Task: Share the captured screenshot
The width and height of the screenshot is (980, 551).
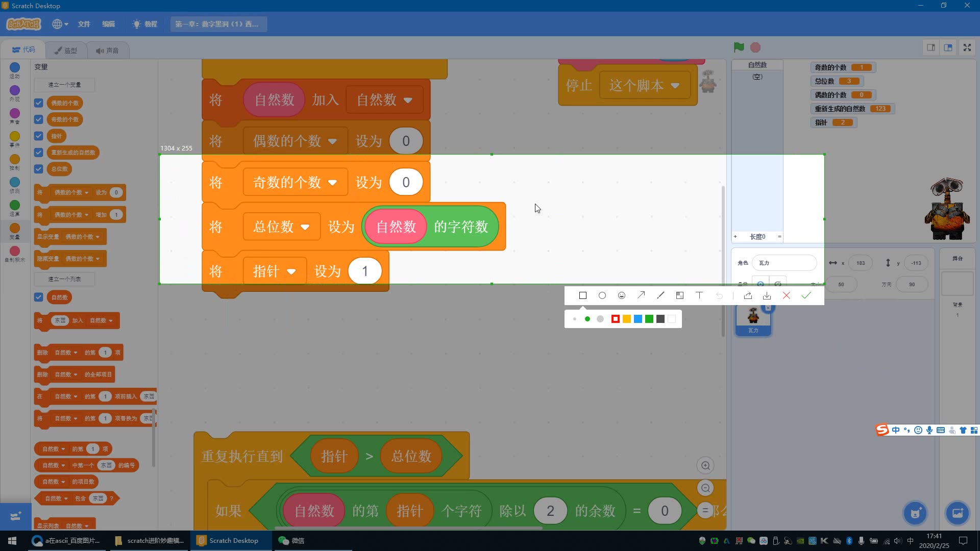Action: click(748, 295)
